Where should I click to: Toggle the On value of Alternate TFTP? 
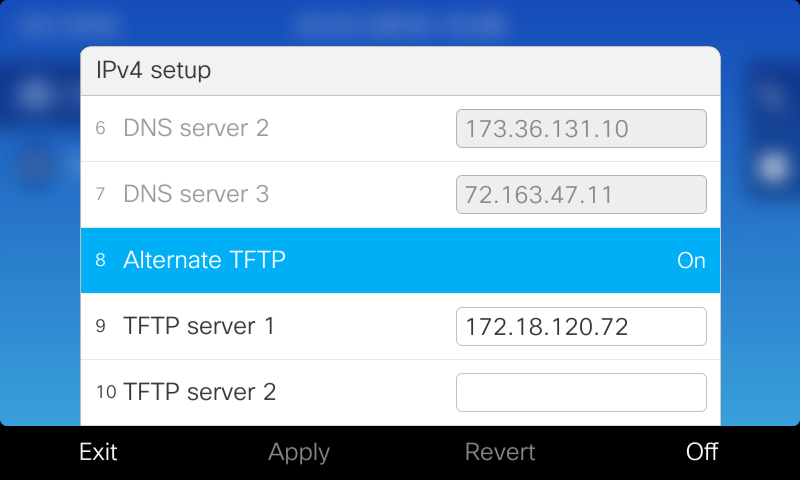pos(691,261)
